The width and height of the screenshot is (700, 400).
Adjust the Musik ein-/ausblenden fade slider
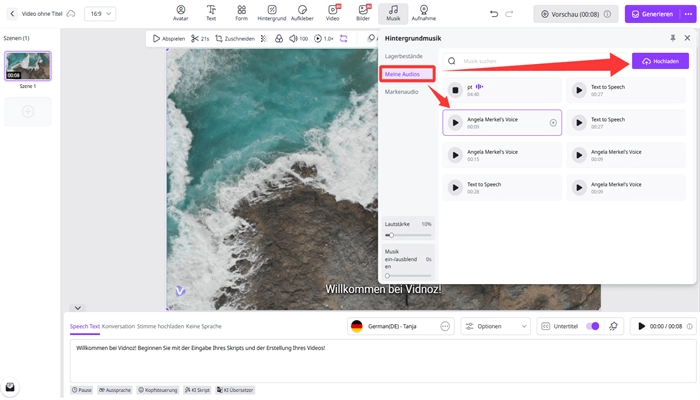(x=408, y=276)
